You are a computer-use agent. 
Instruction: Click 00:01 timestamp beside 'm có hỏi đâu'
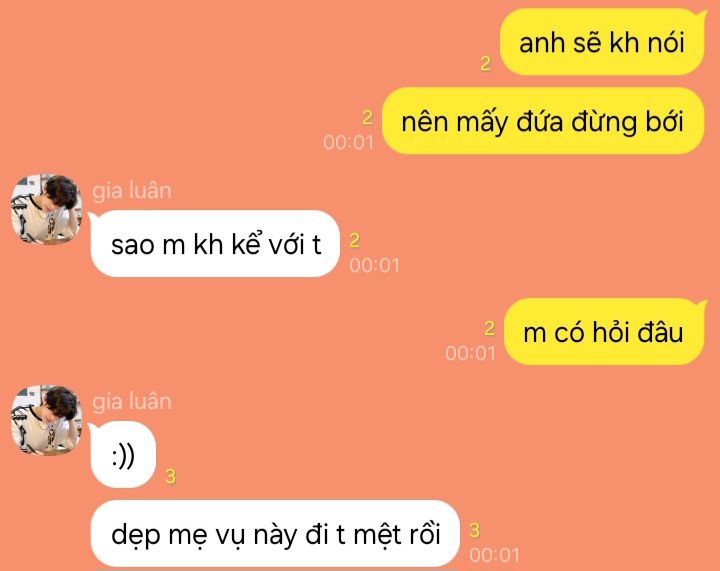(470, 353)
